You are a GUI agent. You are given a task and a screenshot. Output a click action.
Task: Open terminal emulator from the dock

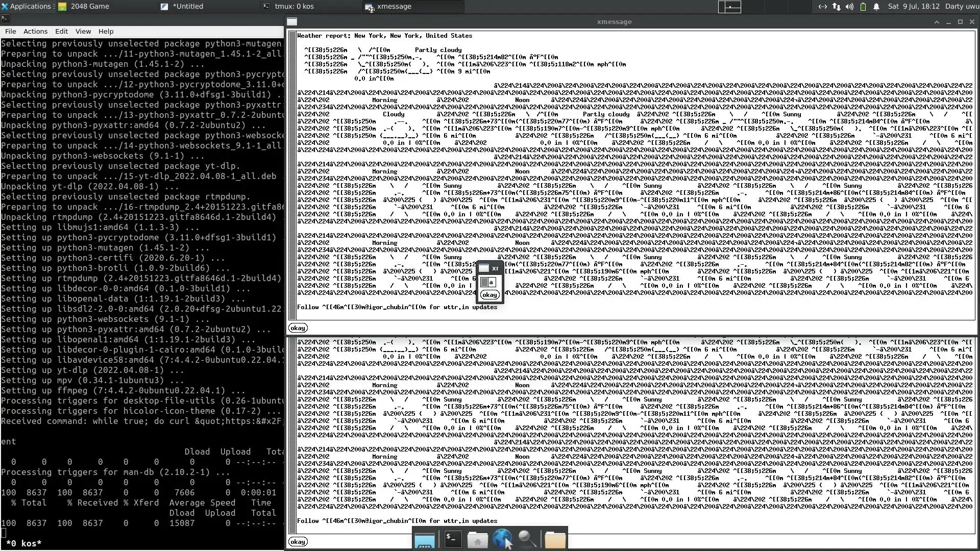click(x=453, y=539)
